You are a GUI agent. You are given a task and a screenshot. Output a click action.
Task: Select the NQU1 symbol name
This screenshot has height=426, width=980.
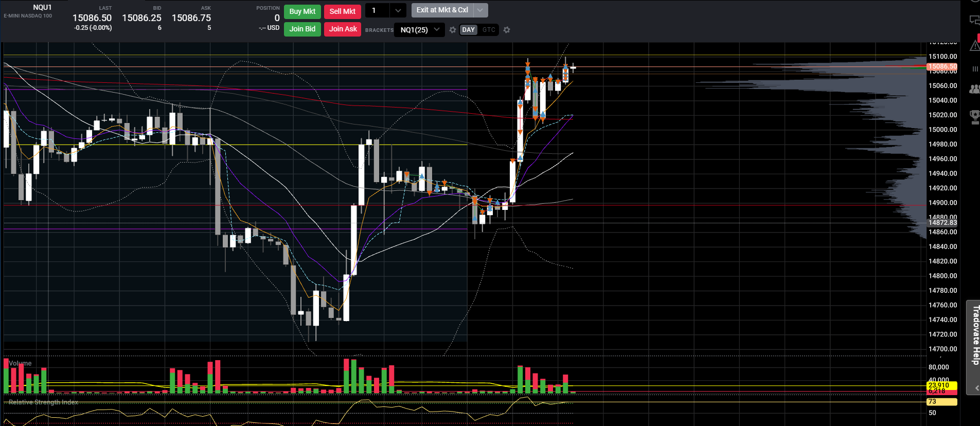click(x=42, y=7)
